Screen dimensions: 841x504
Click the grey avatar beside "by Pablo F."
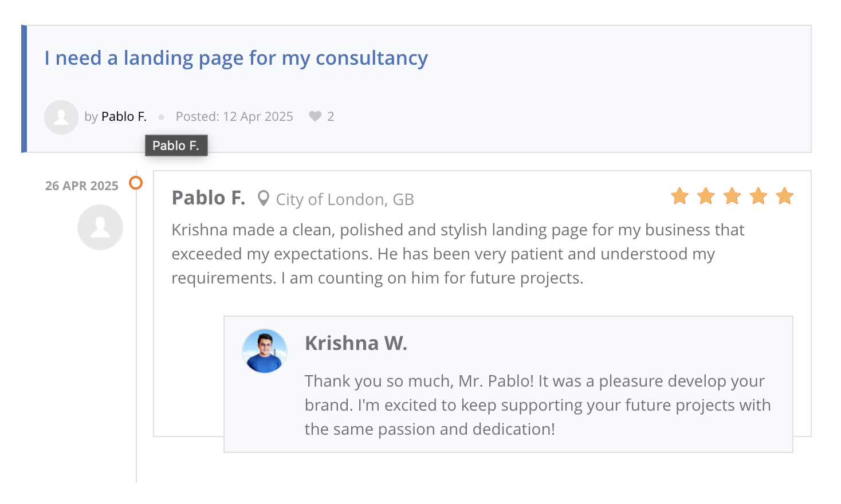point(61,117)
